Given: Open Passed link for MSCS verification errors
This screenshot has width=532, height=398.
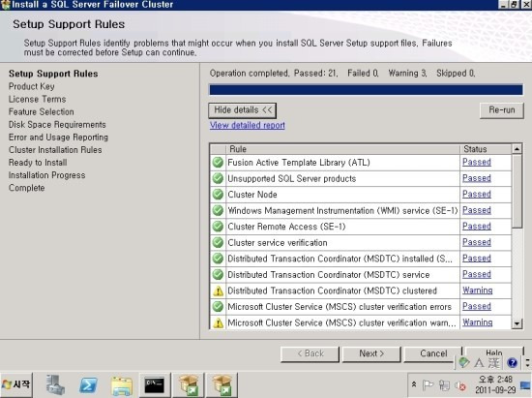Looking at the screenshot, I should click(x=476, y=307).
